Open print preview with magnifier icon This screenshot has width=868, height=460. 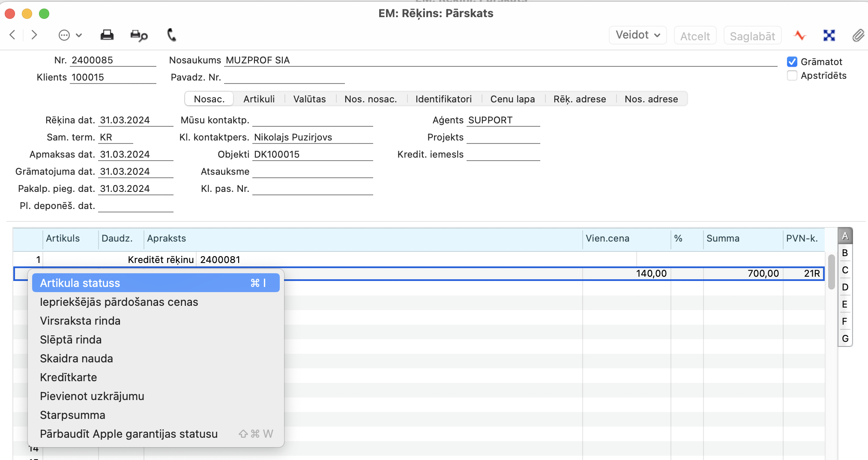tap(139, 35)
